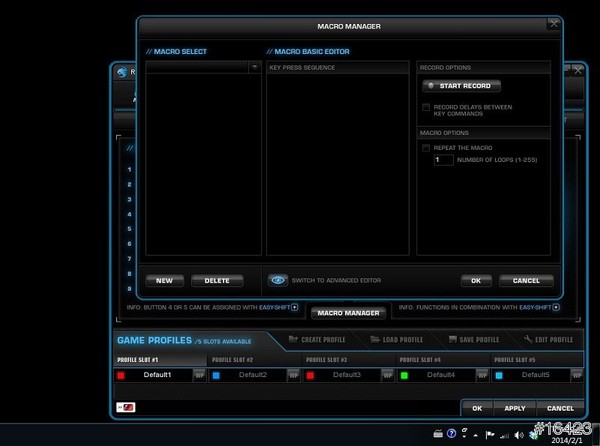This screenshot has width=600, height=446.
Task: Enable record delays between key commands
Action: [426, 107]
